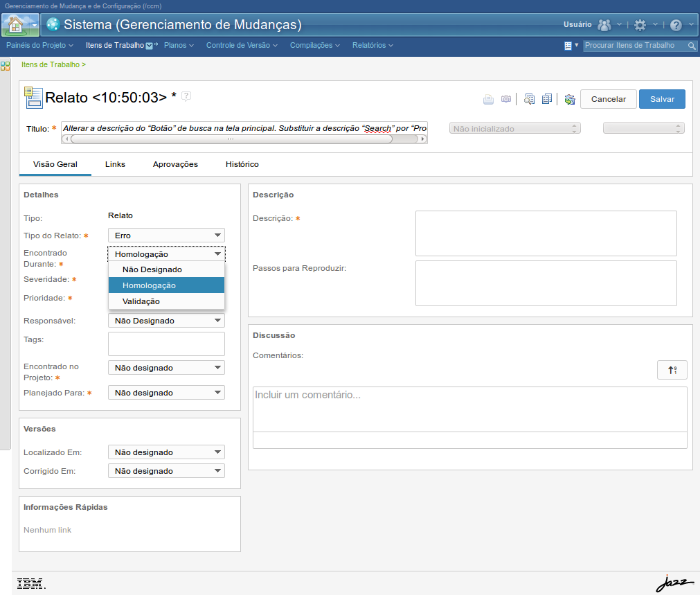The width and height of the screenshot is (700, 595).
Task: Select Não Designado in the open dropdown list
Action: tap(166, 269)
